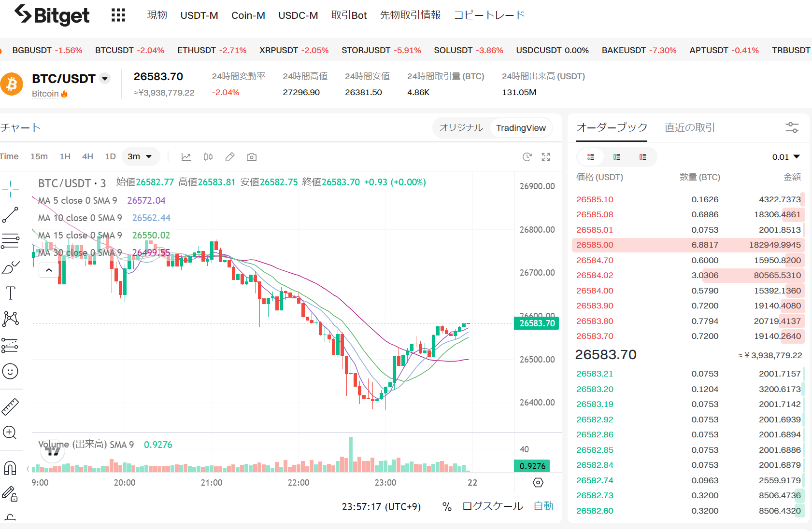Open the BTC/USDT pair selector dropdown

pyautogui.click(x=105, y=78)
